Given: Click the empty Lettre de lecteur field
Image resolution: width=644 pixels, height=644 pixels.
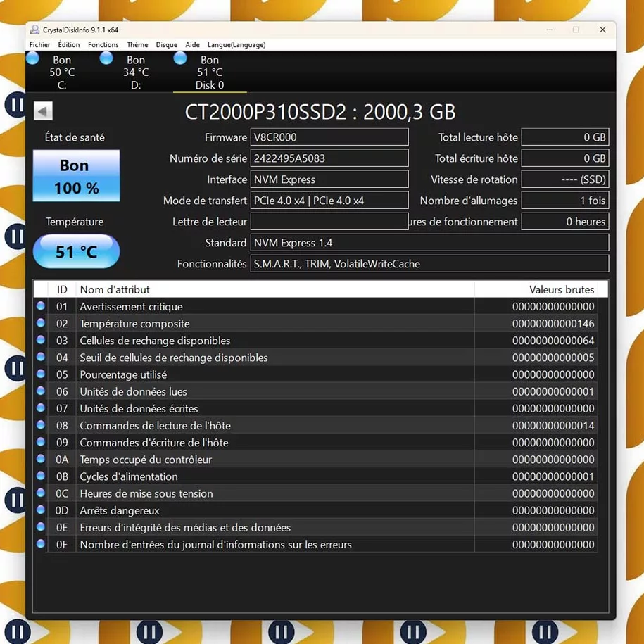Looking at the screenshot, I should (329, 222).
